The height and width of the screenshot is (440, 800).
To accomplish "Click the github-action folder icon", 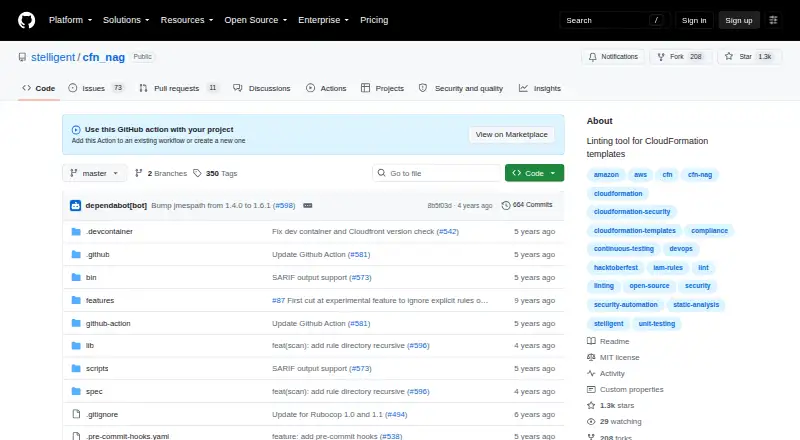I will tap(76, 324).
